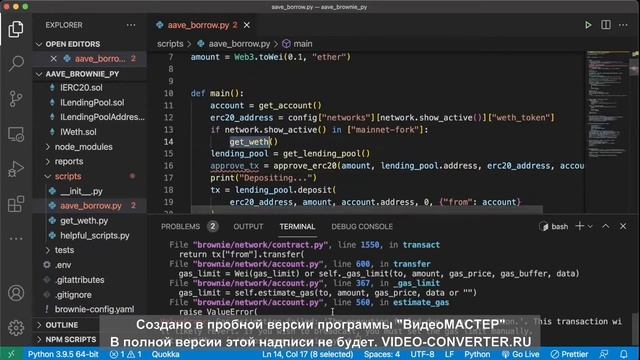Select Python 3.9.5 64-bit interpreter

coord(63,354)
